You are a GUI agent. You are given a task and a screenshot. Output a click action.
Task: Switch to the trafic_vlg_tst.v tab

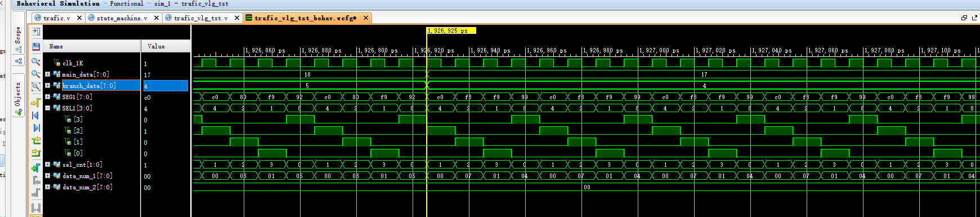point(201,18)
